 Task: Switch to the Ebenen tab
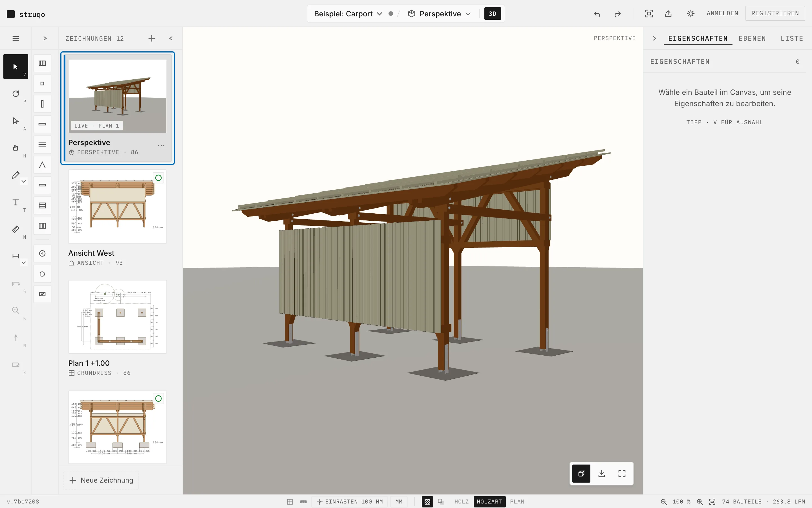tap(752, 38)
